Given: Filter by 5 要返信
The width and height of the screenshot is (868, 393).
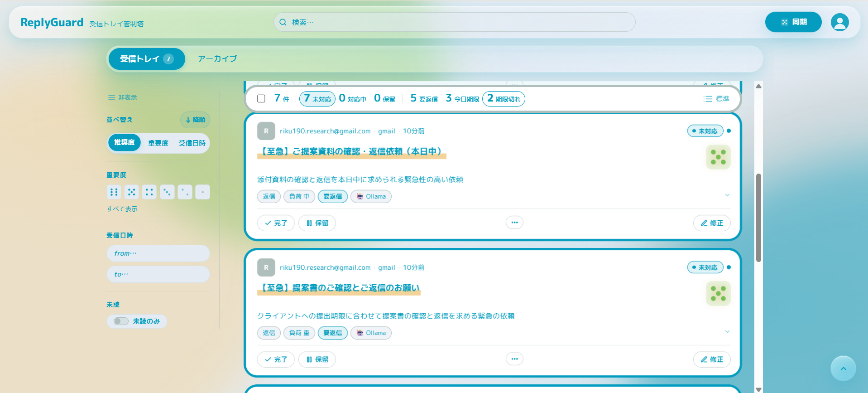Looking at the screenshot, I should pos(424,99).
